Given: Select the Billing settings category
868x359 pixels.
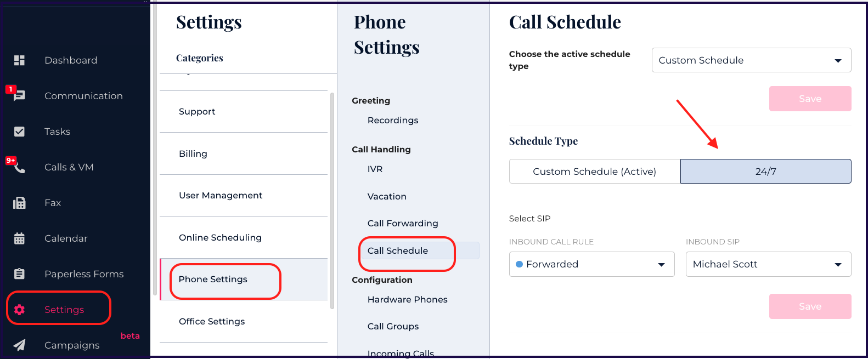Looking at the screenshot, I should 193,153.
